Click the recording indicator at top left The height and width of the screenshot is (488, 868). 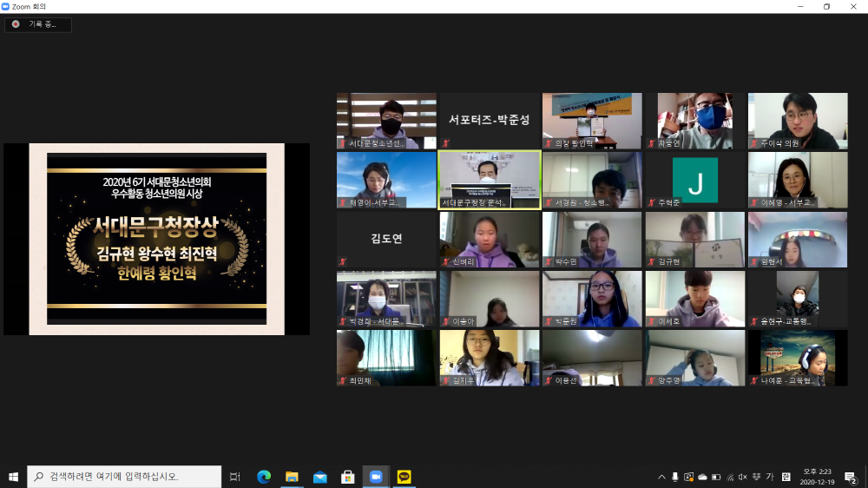click(x=38, y=24)
